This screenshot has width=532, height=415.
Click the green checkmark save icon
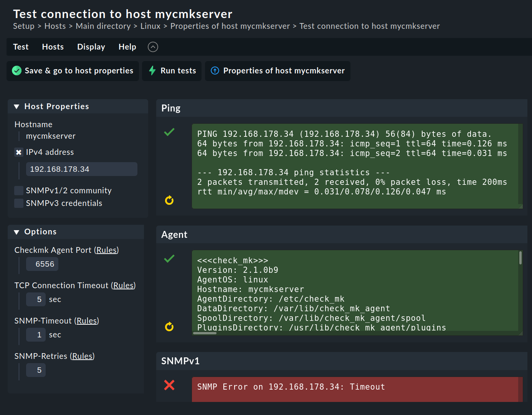(17, 71)
